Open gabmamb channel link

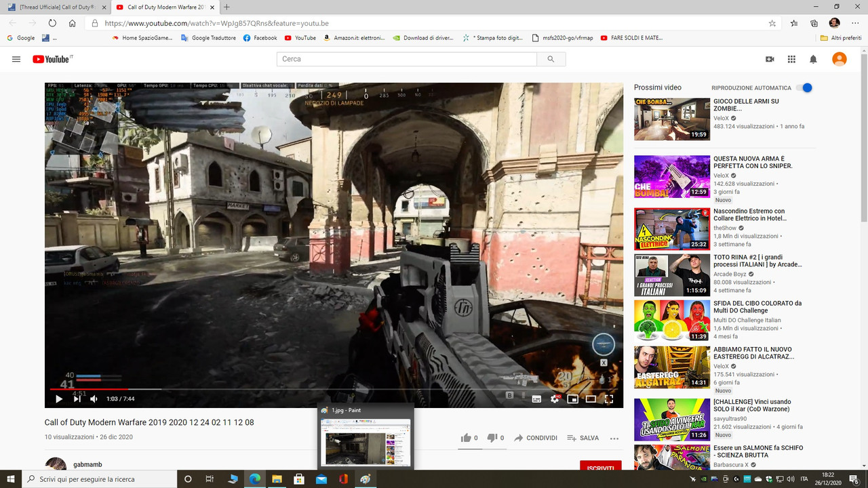click(88, 465)
